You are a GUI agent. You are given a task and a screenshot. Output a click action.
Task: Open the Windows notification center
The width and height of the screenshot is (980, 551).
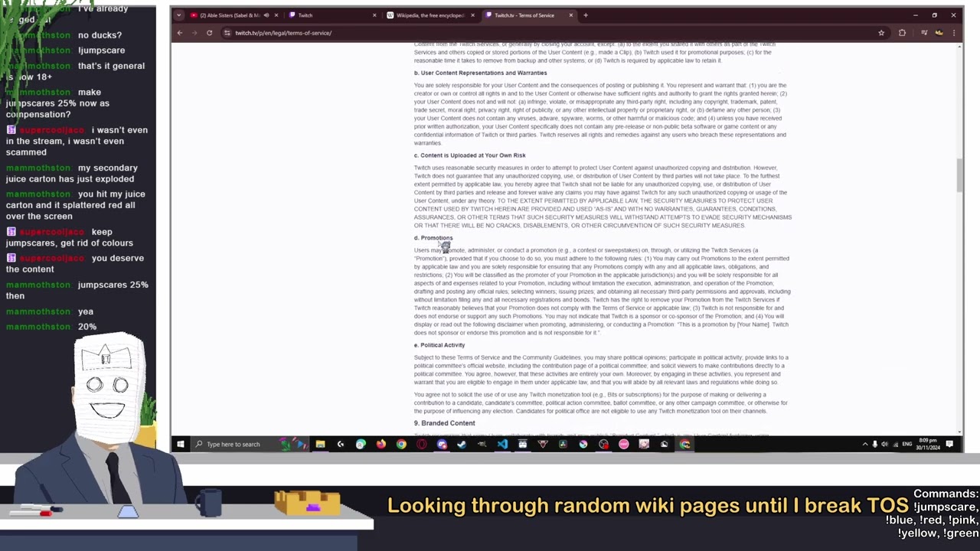(950, 444)
